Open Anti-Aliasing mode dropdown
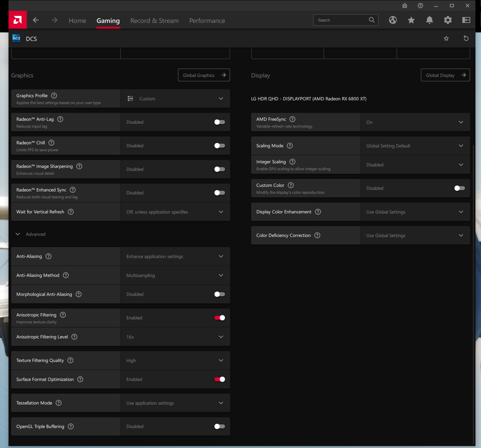Screen dimensions: 481x448 pyautogui.click(x=175, y=256)
